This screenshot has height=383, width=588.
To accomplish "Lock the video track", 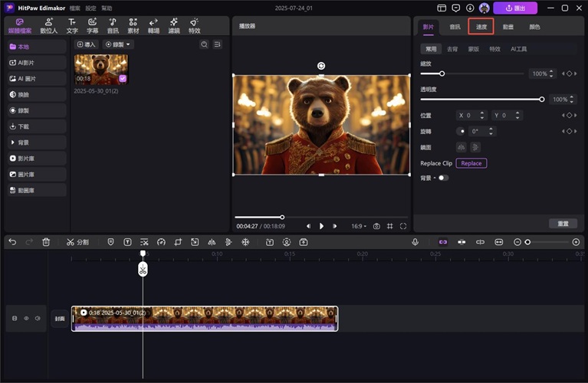I will coord(15,318).
